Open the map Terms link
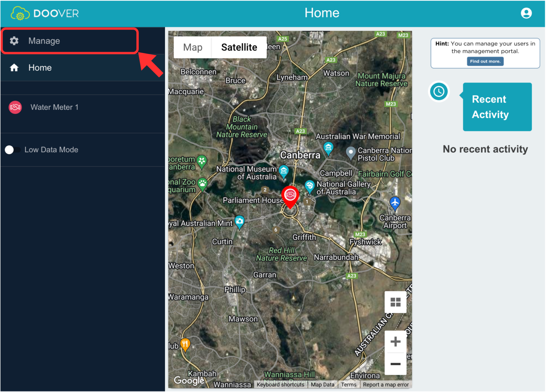 point(349,385)
